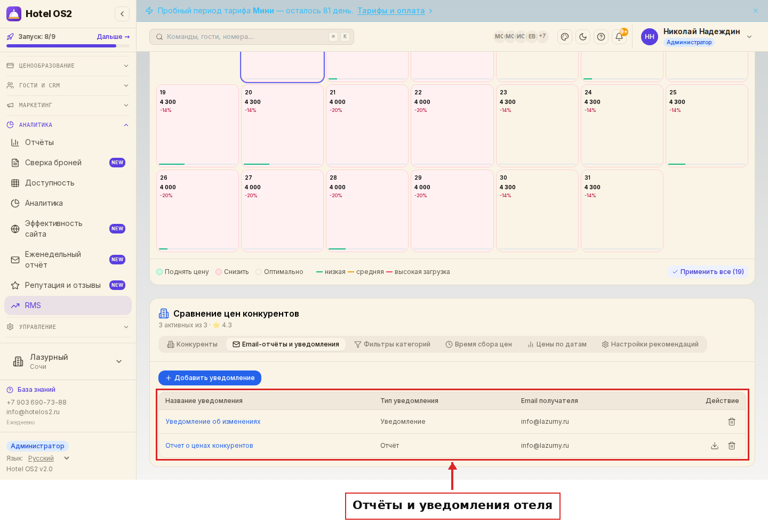This screenshot has height=532, width=768.
Task: Switch to the Конкуренты tab
Action: coord(193,344)
